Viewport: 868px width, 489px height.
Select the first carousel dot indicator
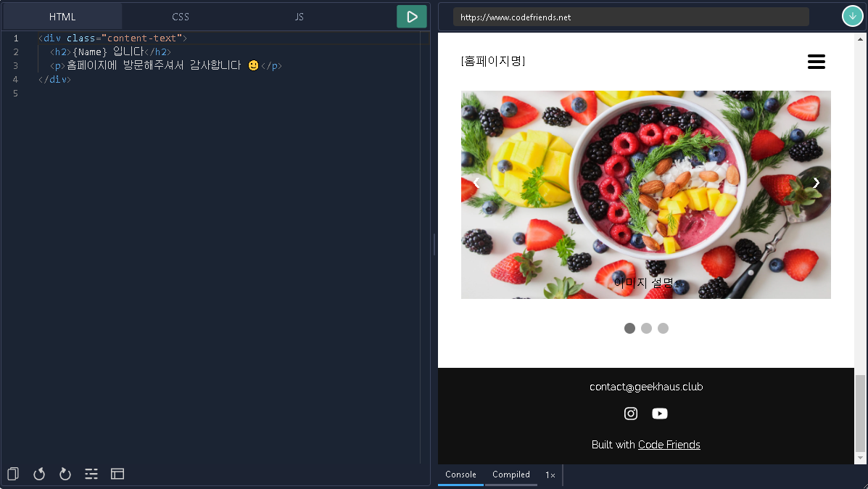coord(629,329)
